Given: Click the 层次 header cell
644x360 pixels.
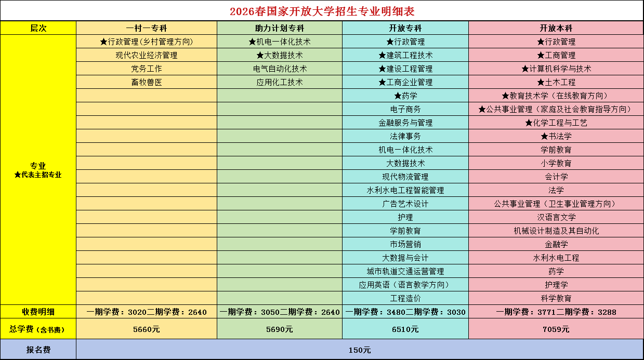Looking at the screenshot, I should click(x=38, y=27).
